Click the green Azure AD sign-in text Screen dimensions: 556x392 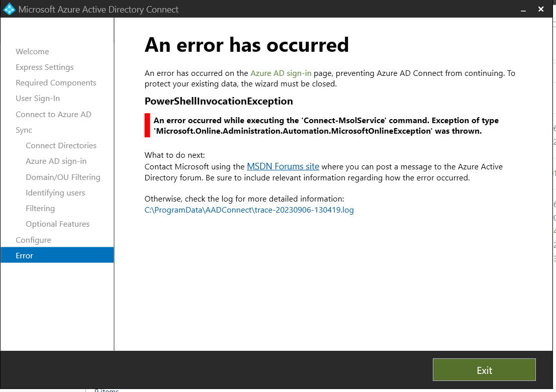point(281,73)
